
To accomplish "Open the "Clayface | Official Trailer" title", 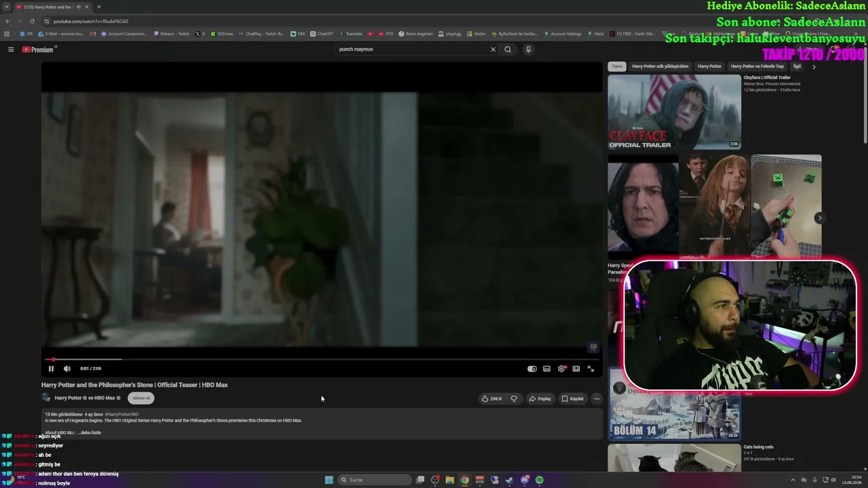I will (x=767, y=78).
